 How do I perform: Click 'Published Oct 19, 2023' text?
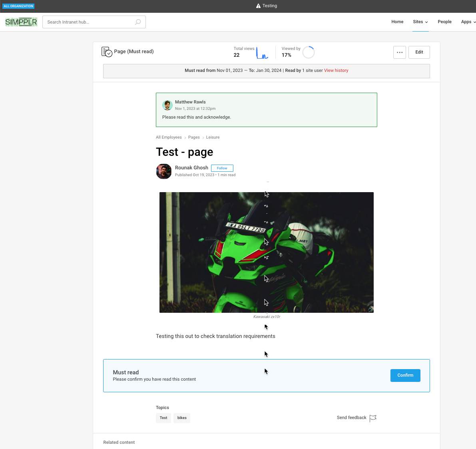click(195, 175)
